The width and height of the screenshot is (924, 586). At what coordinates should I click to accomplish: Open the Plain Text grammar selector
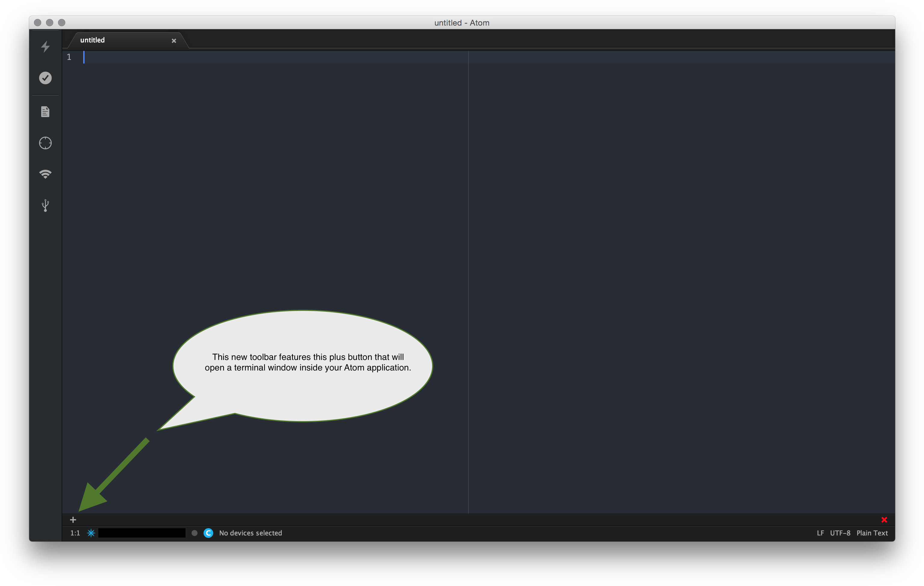click(872, 533)
